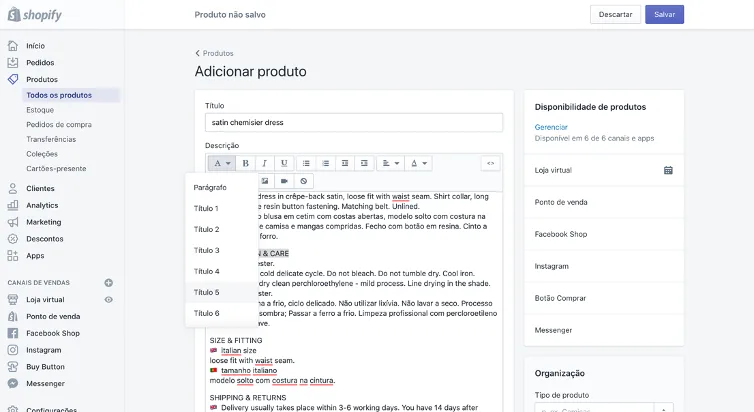Select Messenger in the availability list
The image size is (754, 412).
(604, 330)
